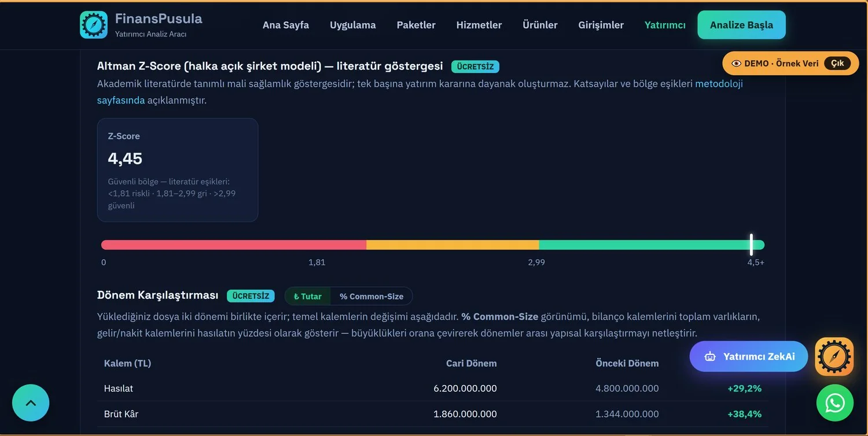Click the 4,5+ scale label
The width and height of the screenshot is (868, 436).
756,263
